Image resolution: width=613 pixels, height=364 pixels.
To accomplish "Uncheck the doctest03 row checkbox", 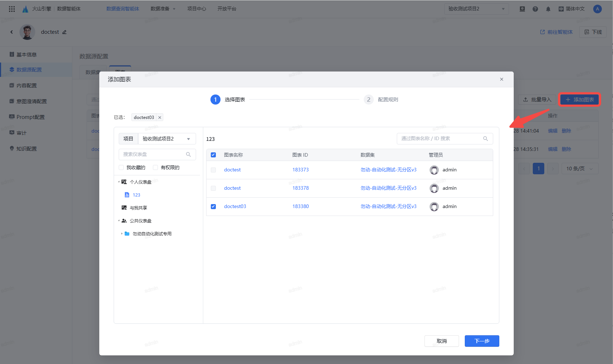I will 213,207.
